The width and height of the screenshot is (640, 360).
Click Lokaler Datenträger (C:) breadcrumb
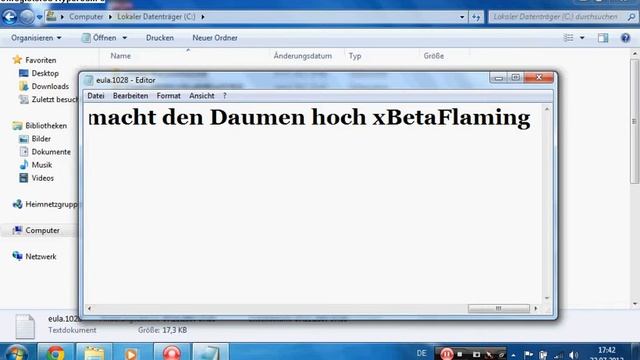point(156,17)
